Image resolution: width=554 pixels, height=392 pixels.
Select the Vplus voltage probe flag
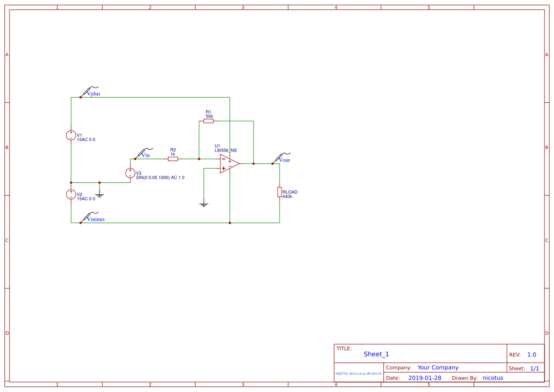(88, 90)
